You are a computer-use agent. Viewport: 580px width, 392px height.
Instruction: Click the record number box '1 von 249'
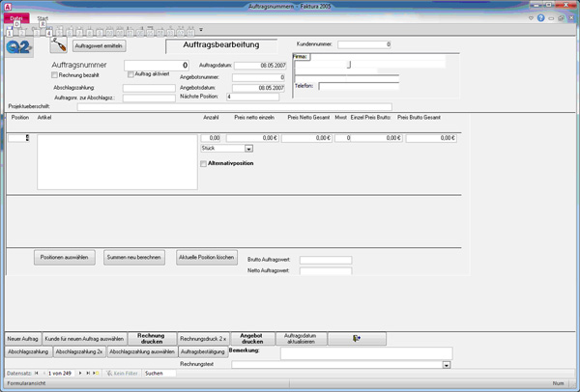61,373
